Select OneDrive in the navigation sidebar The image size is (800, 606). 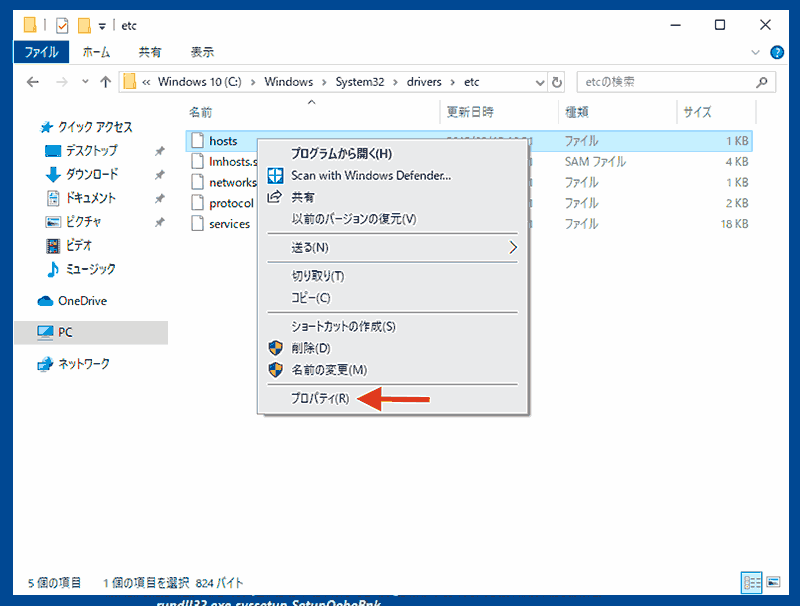coord(84,300)
